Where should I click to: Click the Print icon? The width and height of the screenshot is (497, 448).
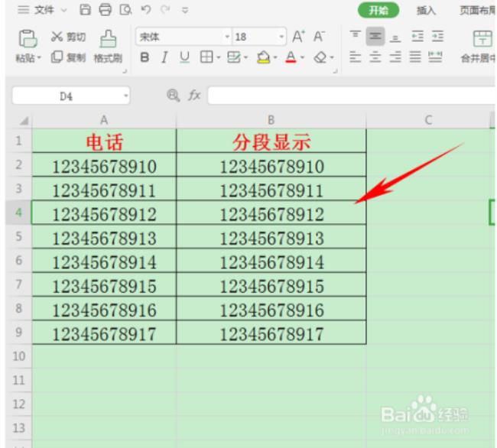(106, 10)
